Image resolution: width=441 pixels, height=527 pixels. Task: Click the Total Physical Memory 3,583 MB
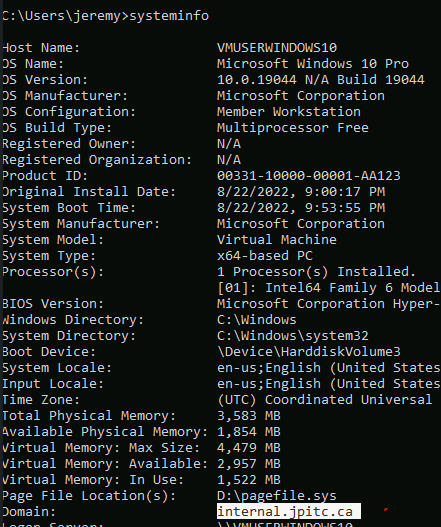(249, 416)
